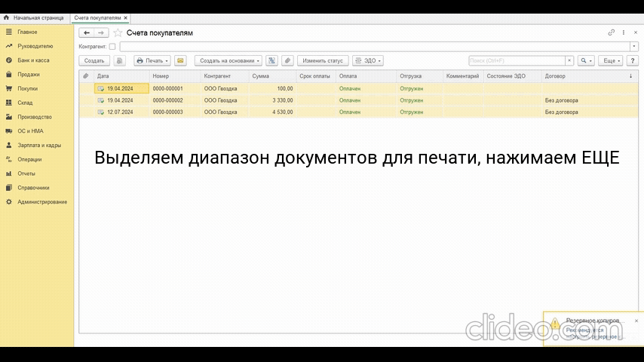This screenshot has width=644, height=362.
Task: Open Руководителю section in sidebar
Action: point(35,46)
